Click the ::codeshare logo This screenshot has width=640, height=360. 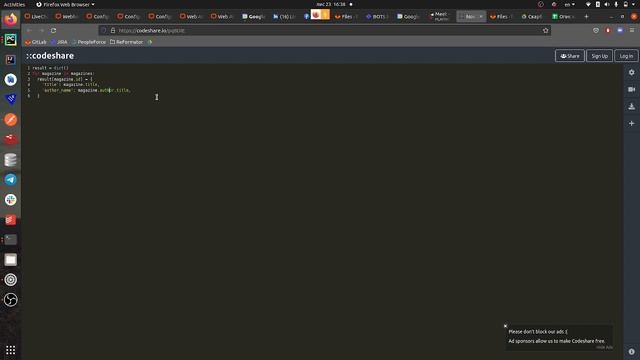pyautogui.click(x=50, y=56)
